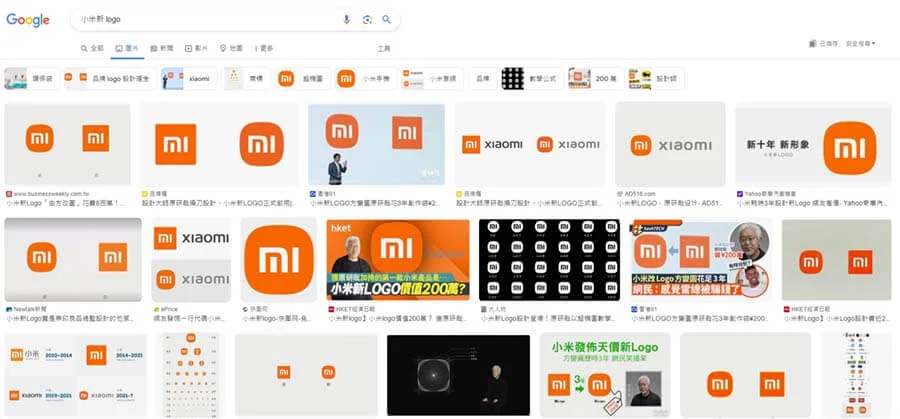This screenshot has height=419, width=900.
Task: Click the first suggestion chip in the row
Action: [32, 79]
